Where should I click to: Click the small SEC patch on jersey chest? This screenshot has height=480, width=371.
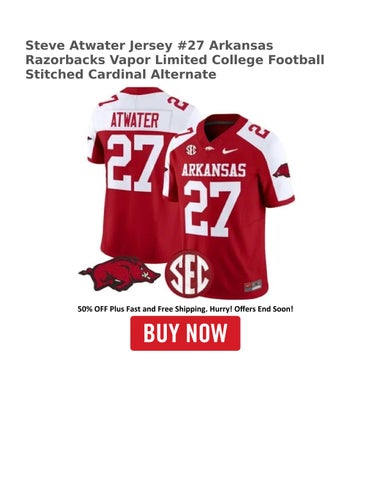pos(191,150)
